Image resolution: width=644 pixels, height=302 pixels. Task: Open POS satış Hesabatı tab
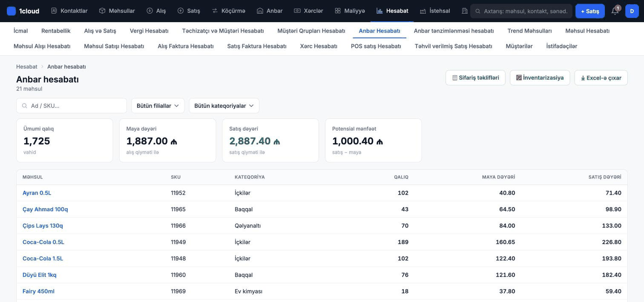click(x=376, y=46)
